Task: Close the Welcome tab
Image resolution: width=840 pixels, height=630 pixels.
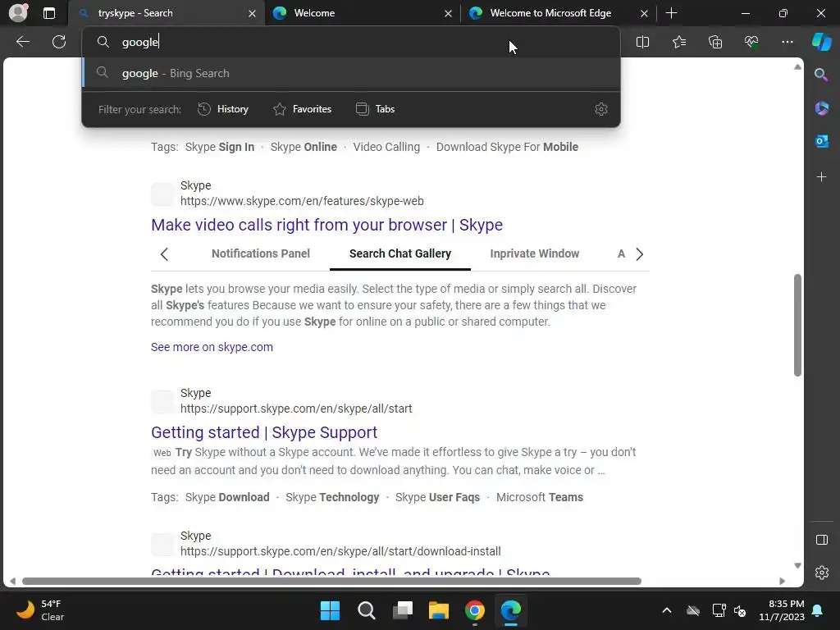Action: (x=448, y=13)
